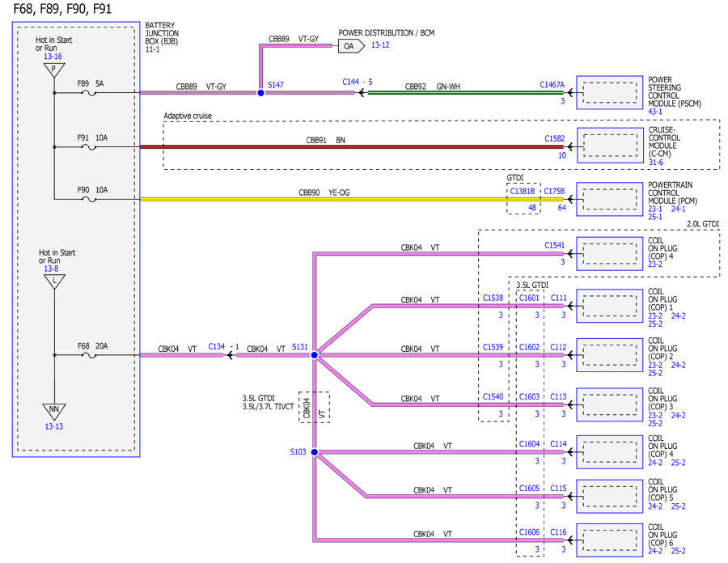Follow the 31-6 cruise control module link
This screenshot has width=728, height=563.
point(655,162)
